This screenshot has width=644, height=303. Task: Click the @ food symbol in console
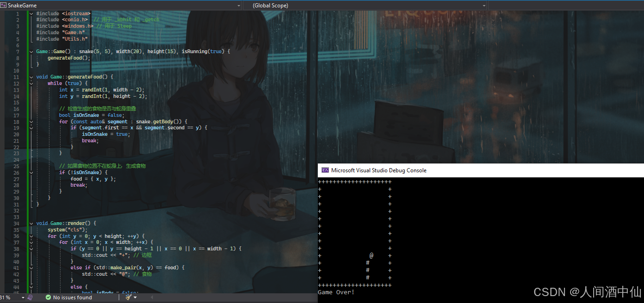coord(371,255)
